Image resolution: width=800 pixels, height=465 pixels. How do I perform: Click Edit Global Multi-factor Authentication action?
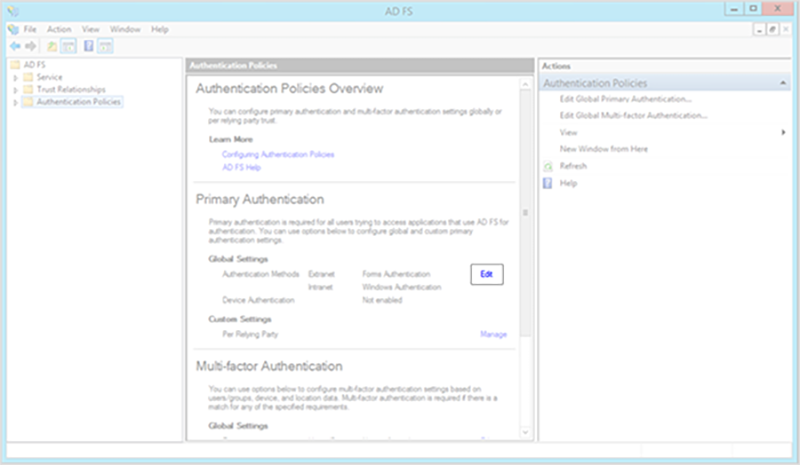[634, 115]
